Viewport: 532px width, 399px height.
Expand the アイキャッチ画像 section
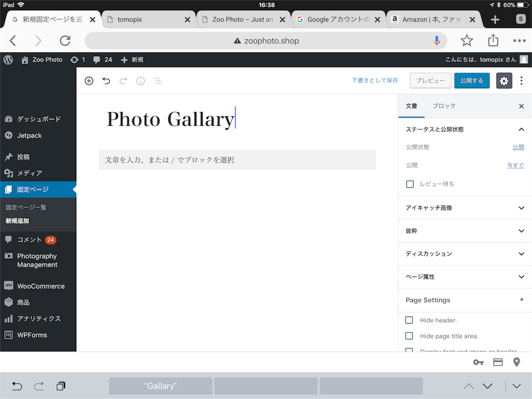click(x=465, y=208)
